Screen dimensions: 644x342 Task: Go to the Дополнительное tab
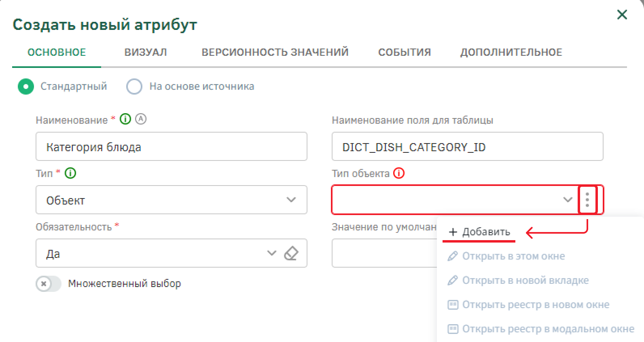click(x=511, y=53)
